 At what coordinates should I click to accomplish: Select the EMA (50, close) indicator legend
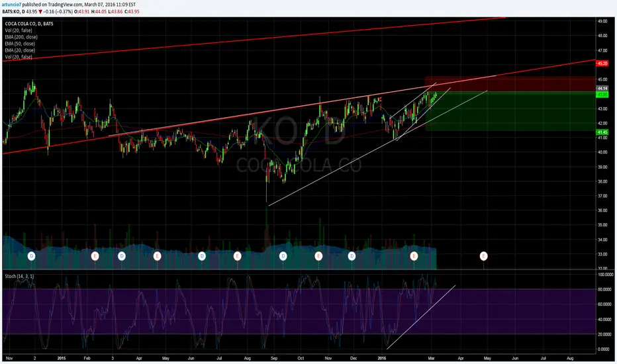[20, 44]
